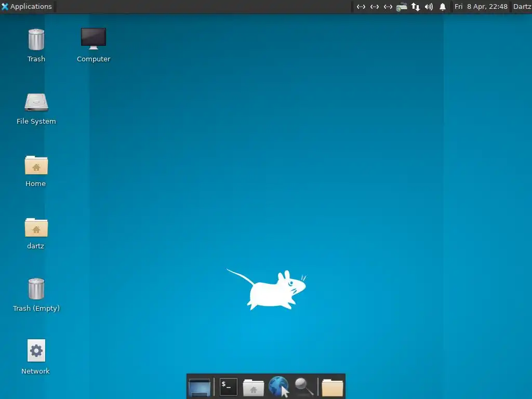Select the Trash (Empty) desktop icon
532x399 pixels.
pos(36,289)
